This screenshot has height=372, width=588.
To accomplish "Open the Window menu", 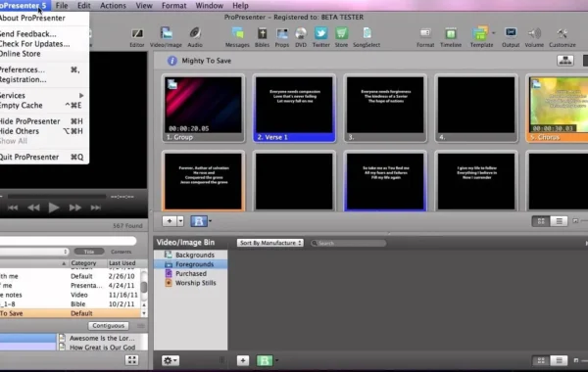I will (210, 6).
